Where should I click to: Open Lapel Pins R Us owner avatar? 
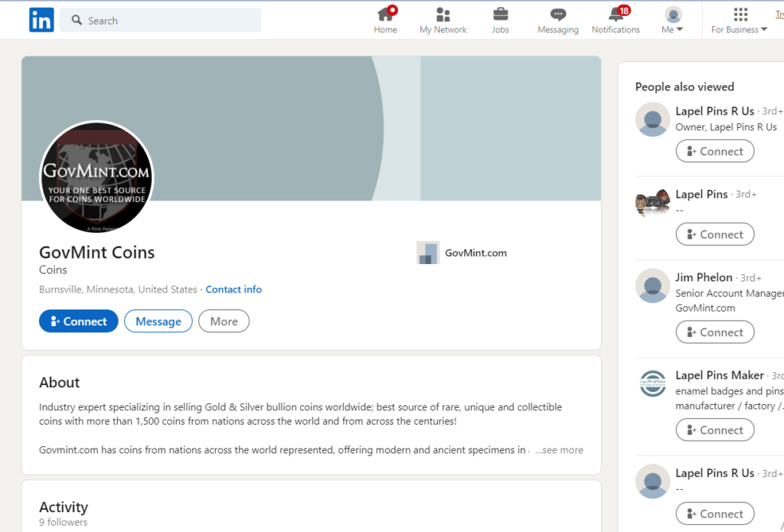tap(652, 119)
